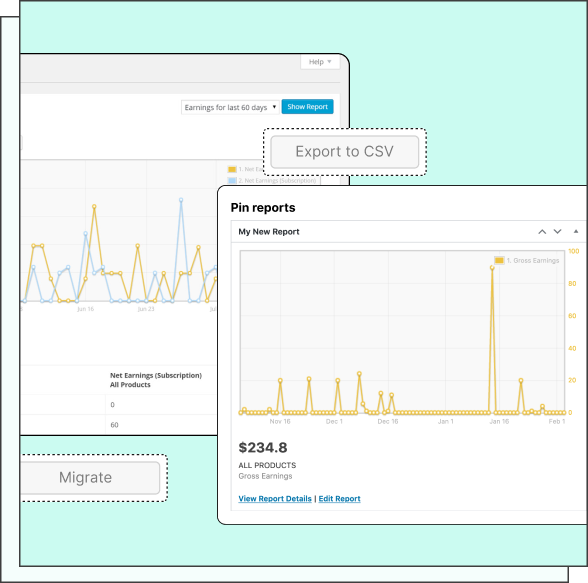Click the Gross Earnings legend color swatch
The width and height of the screenshot is (588, 583).
tap(499, 260)
